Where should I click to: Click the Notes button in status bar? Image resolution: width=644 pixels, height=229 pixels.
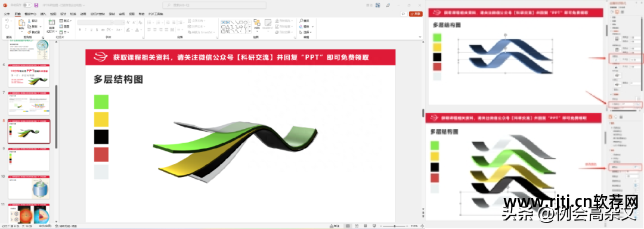coord(335,226)
